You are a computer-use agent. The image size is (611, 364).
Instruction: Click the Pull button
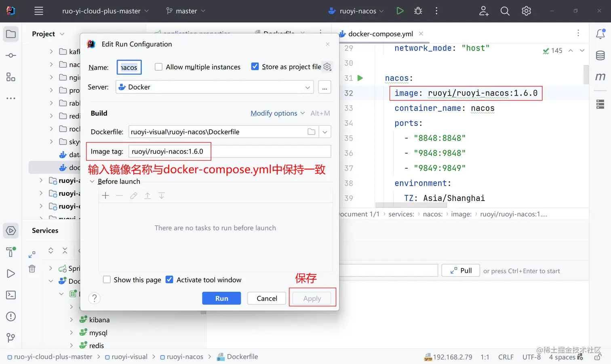click(x=461, y=271)
